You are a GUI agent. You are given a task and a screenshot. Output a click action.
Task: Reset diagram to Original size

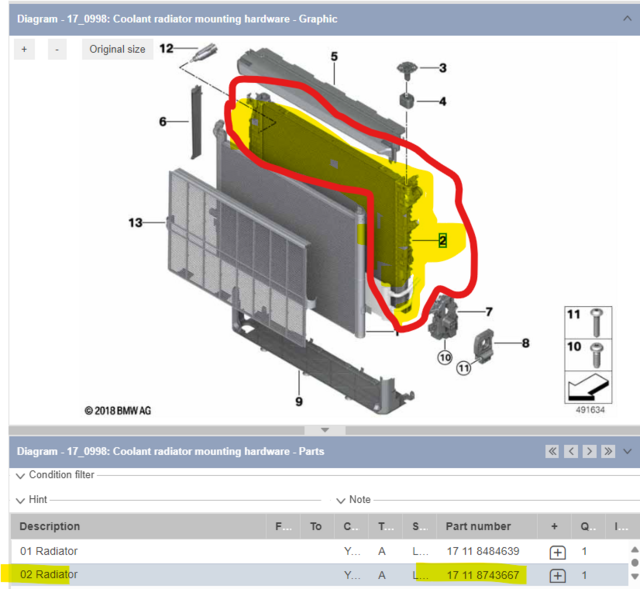117,49
